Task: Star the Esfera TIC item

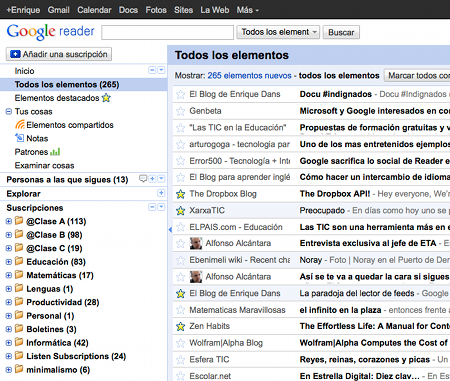Action: (180, 360)
